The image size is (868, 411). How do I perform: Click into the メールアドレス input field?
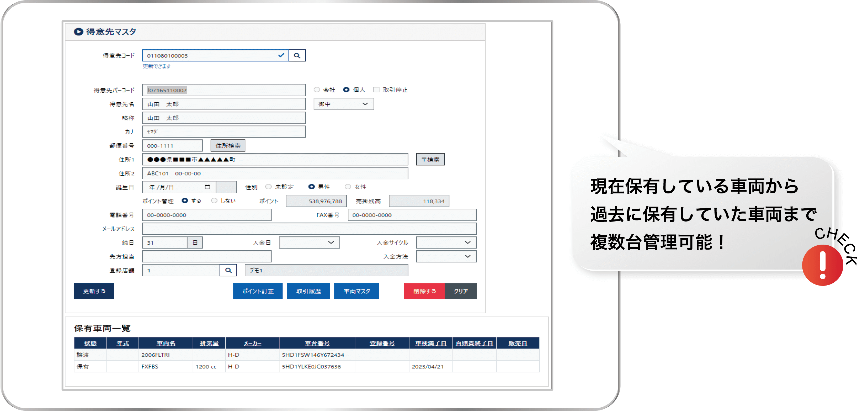click(309, 229)
